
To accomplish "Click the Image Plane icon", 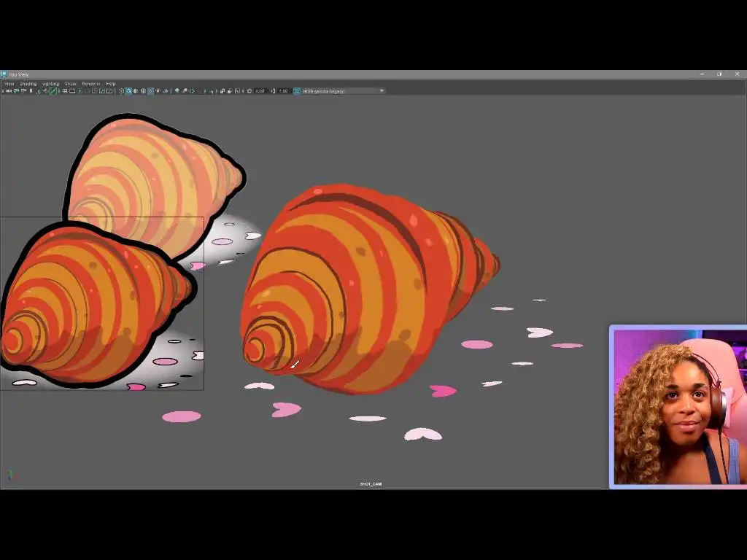I will coord(39,90).
